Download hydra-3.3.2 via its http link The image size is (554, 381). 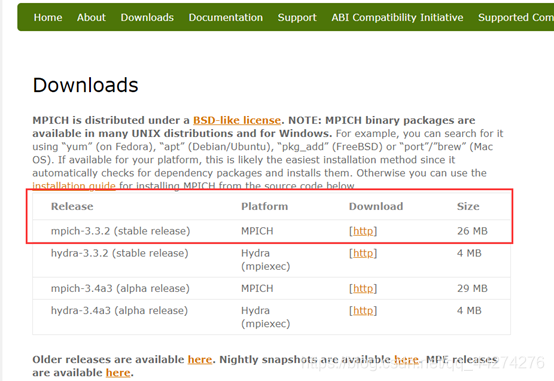coord(363,253)
